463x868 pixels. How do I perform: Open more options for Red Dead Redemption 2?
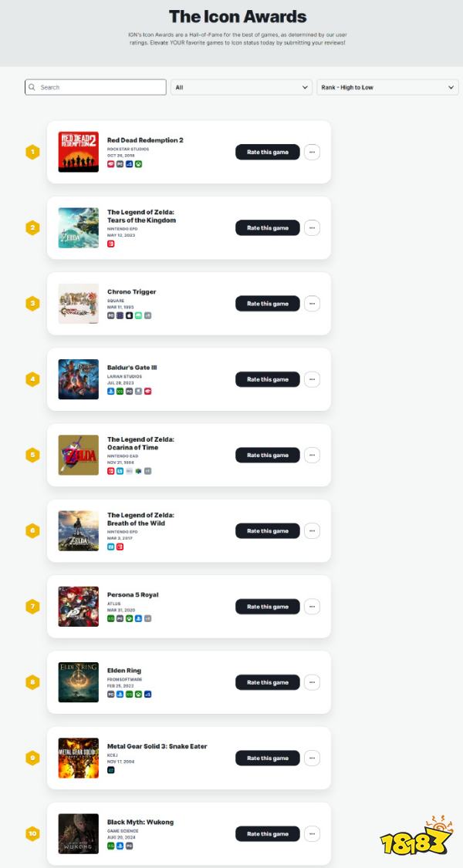(312, 152)
